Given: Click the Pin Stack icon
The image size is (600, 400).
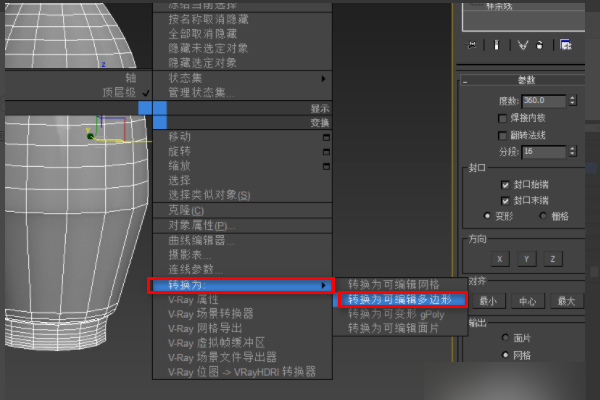Looking at the screenshot, I should [x=471, y=45].
